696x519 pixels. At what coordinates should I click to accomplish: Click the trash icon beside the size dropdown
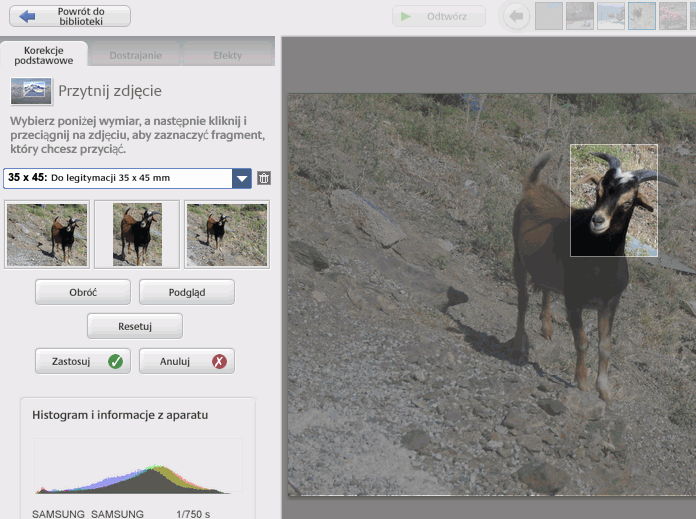(x=264, y=178)
